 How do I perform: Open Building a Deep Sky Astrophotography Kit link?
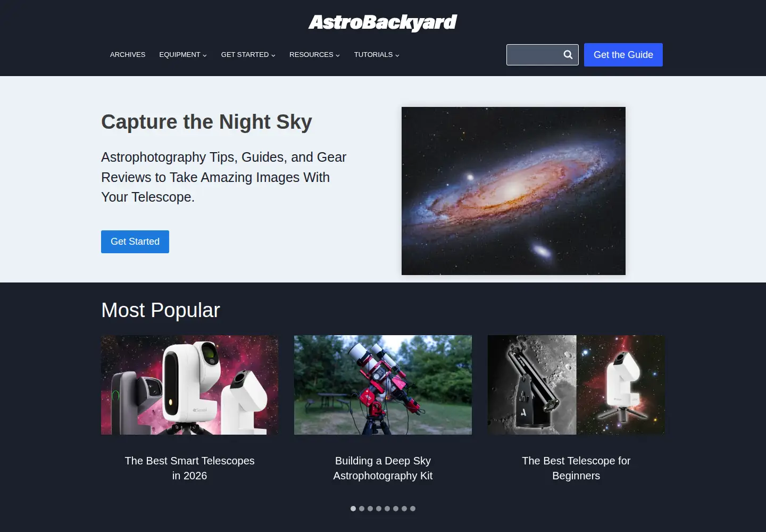click(x=383, y=468)
